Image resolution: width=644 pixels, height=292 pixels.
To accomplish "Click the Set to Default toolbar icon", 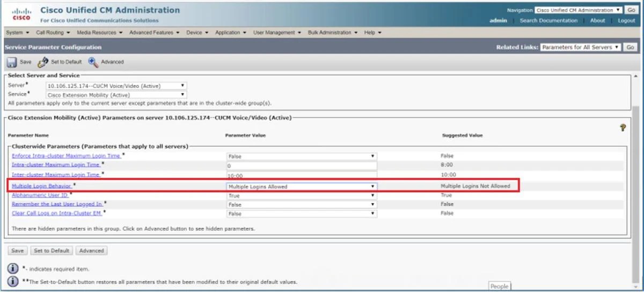I will (43, 62).
